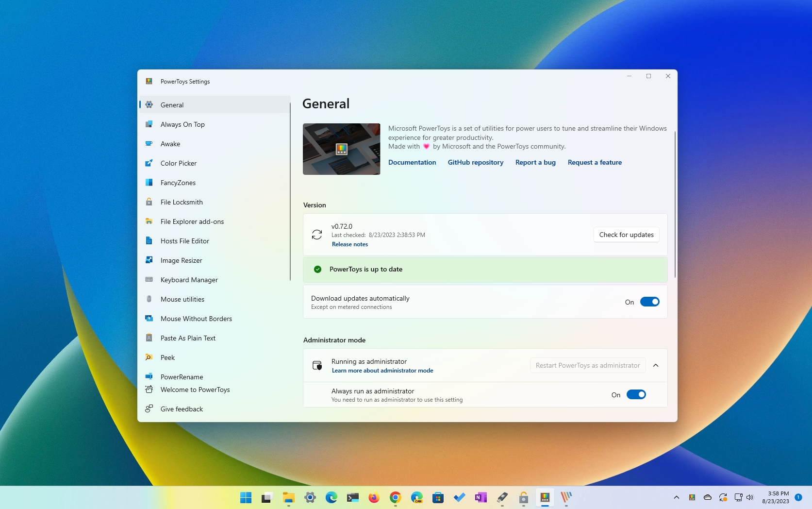Image resolution: width=812 pixels, height=509 pixels.
Task: Open Mouse utilities settings page
Action: 182,299
